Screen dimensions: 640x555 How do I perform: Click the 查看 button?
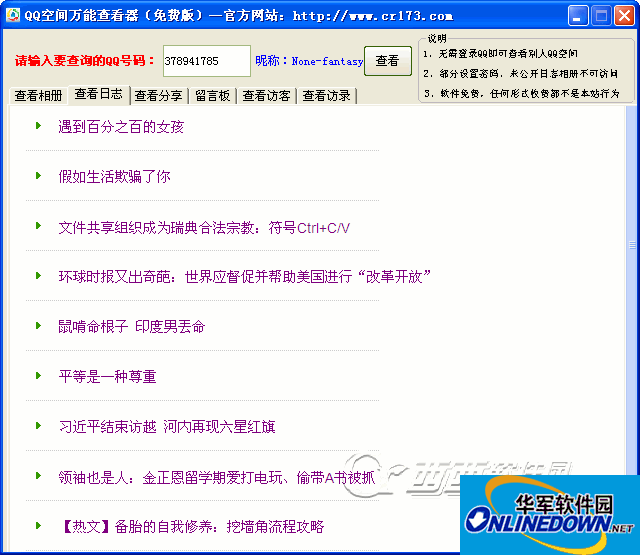coord(388,61)
